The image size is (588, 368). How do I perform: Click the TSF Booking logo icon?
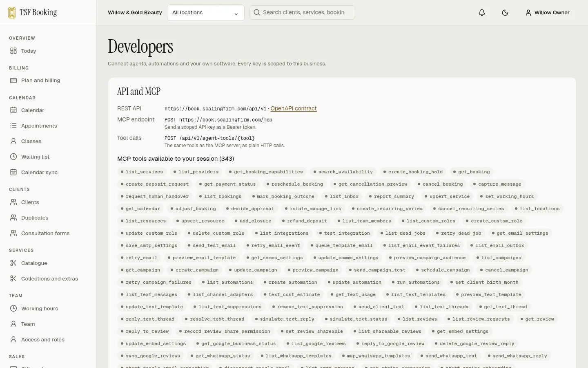[x=12, y=13]
